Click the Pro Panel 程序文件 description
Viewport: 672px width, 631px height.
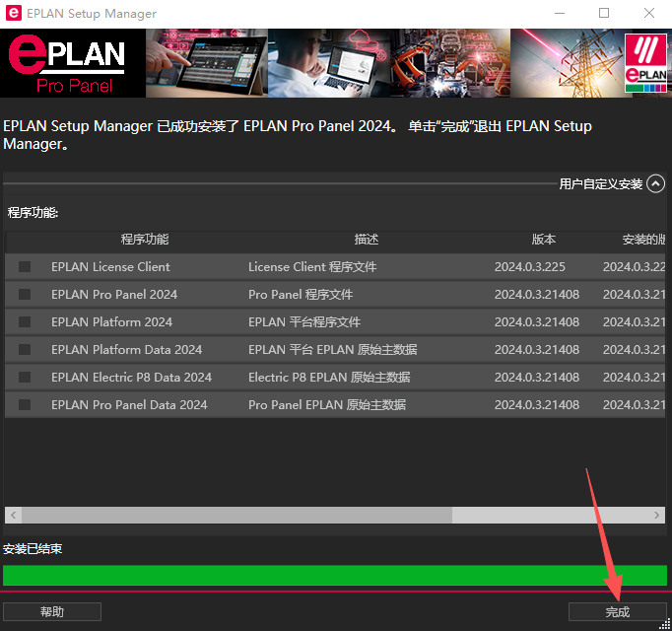coord(301,294)
